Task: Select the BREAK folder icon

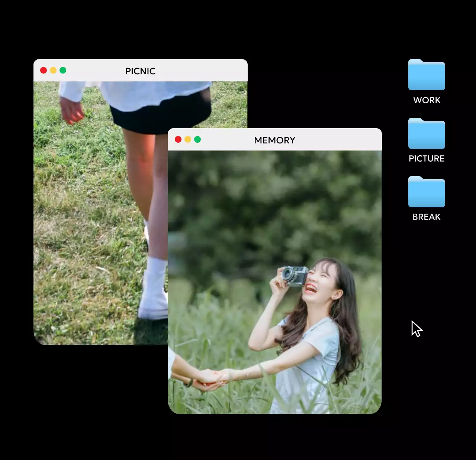Action: tap(427, 192)
